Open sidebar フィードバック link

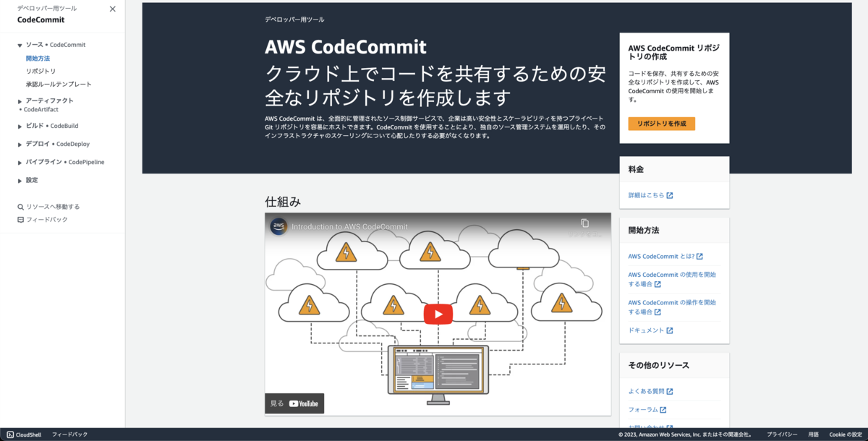tap(47, 219)
